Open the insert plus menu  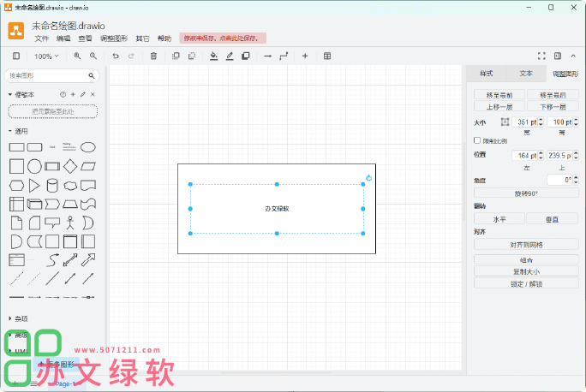pos(305,56)
